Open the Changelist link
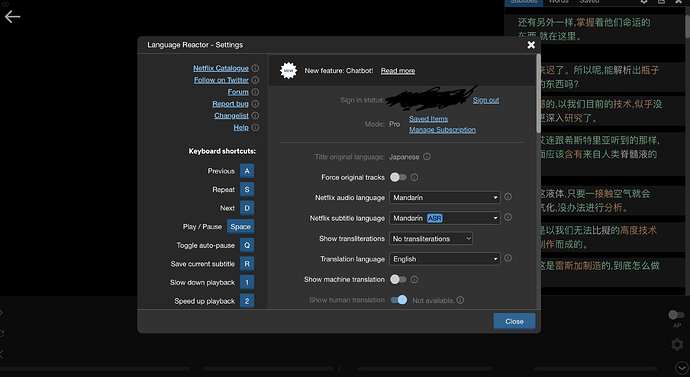This screenshot has width=690, height=377. 231,116
